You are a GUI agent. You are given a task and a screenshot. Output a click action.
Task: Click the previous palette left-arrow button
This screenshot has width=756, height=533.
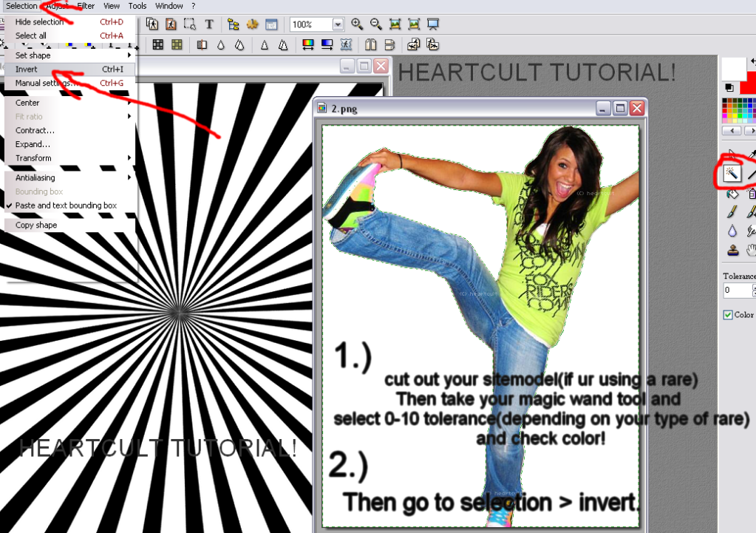coord(733,131)
